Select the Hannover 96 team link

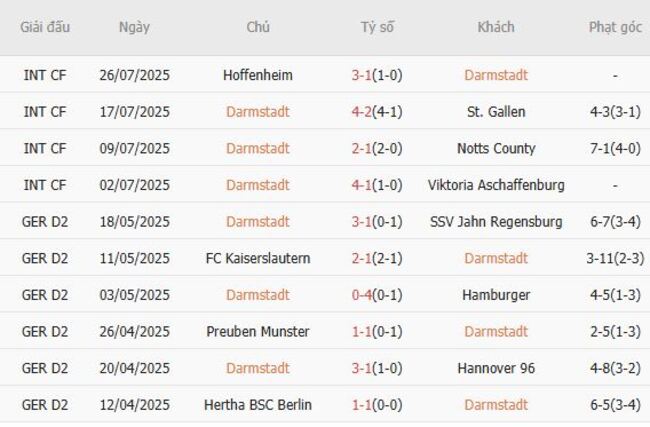[x=495, y=368]
